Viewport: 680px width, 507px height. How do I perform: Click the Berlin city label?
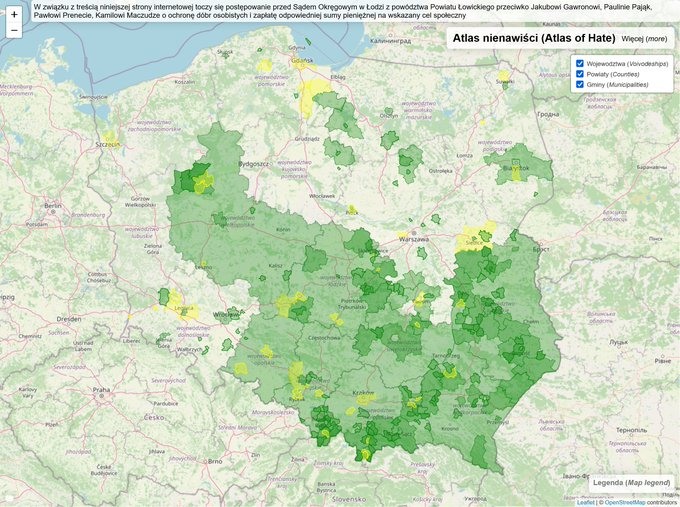[x=52, y=206]
